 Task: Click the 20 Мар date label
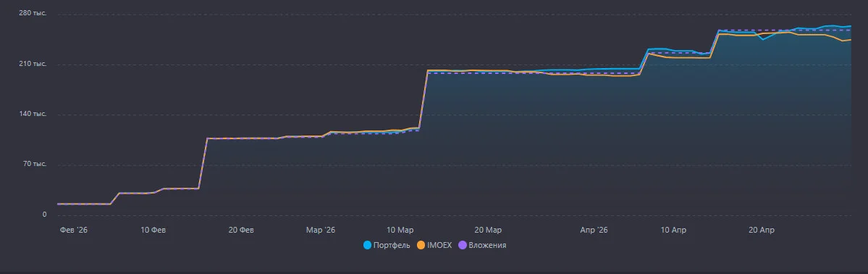tap(488, 230)
